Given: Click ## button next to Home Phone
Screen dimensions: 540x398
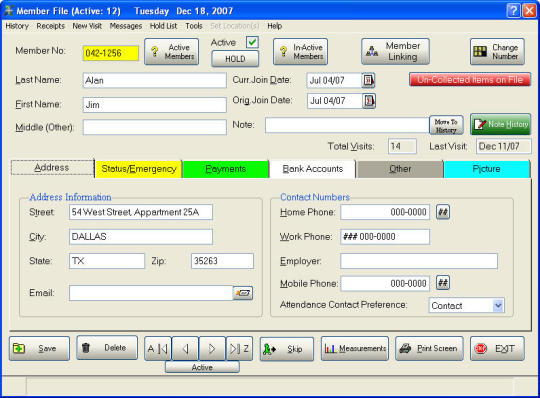Looking at the screenshot, I should click(443, 212).
